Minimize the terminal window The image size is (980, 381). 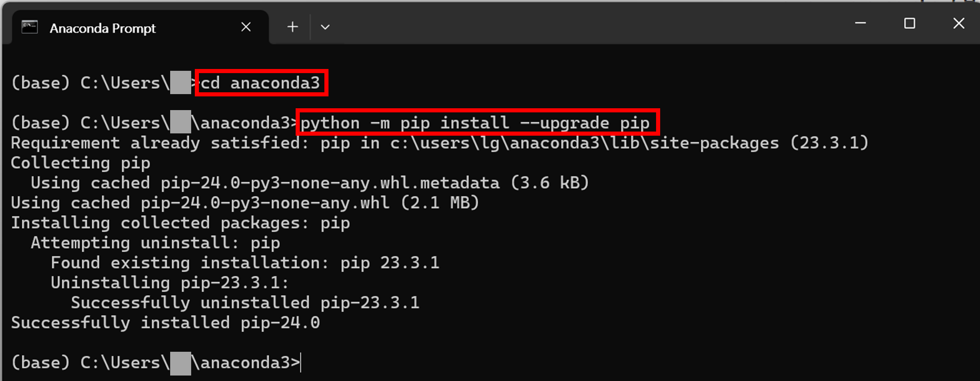pyautogui.click(x=860, y=23)
